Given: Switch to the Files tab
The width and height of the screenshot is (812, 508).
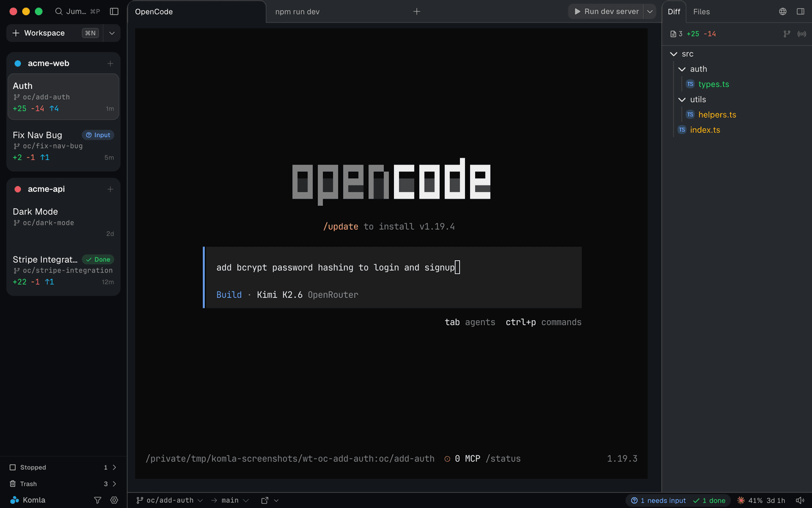Looking at the screenshot, I should tap(702, 11).
